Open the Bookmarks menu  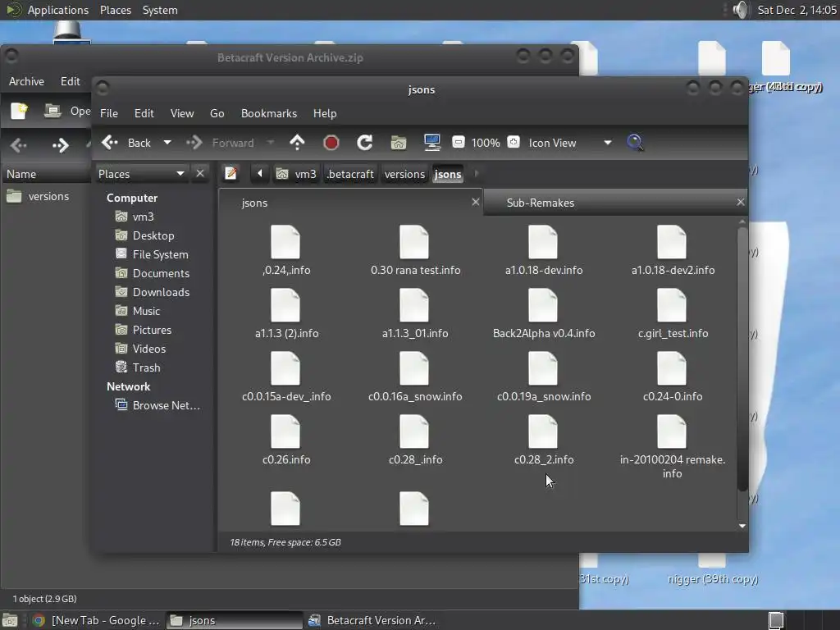coord(269,113)
